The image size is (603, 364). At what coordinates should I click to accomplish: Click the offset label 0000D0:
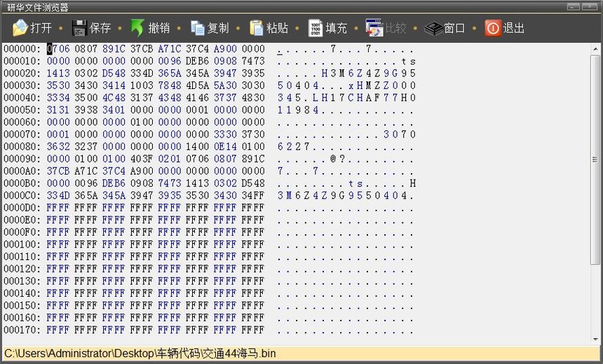click(22, 208)
